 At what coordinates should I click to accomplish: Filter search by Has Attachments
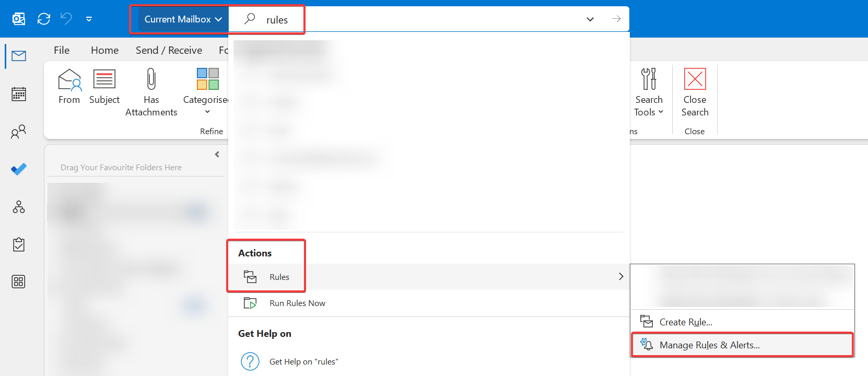[x=151, y=92]
